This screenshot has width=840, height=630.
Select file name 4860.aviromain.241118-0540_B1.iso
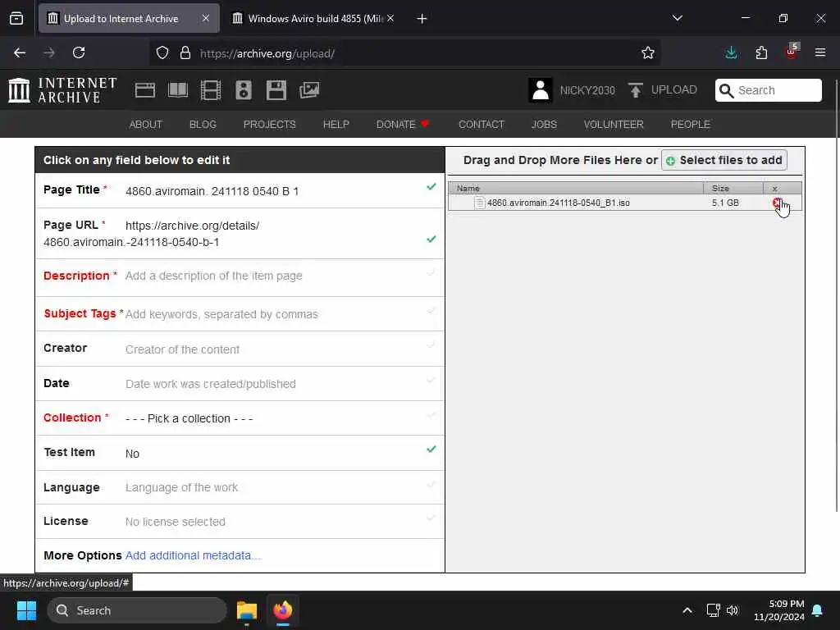558,203
